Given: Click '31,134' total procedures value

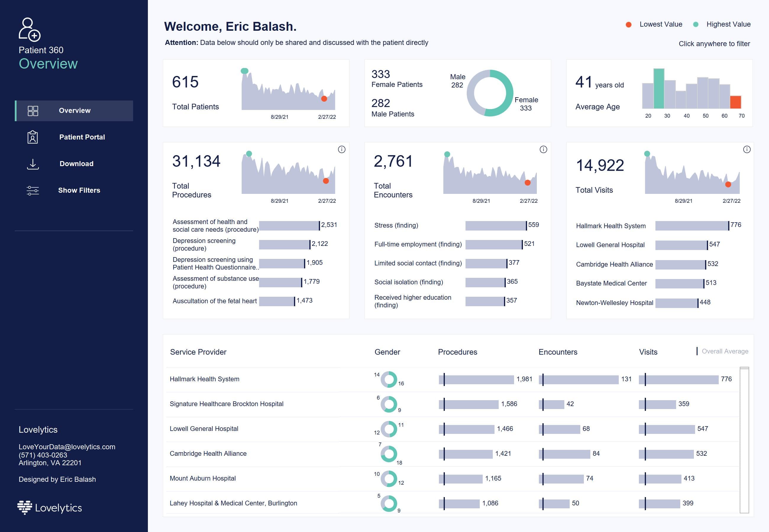Looking at the screenshot, I should [x=196, y=161].
